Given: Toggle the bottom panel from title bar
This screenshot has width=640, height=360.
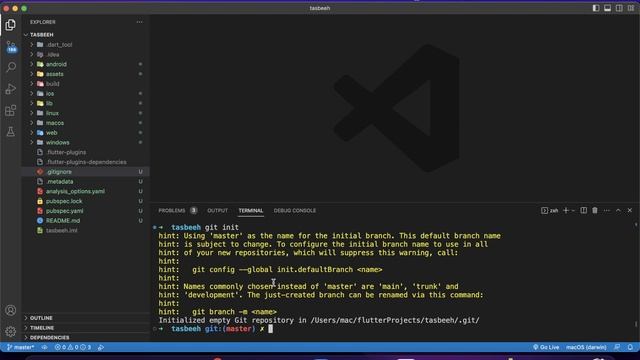Looking at the screenshot, I should point(608,8).
